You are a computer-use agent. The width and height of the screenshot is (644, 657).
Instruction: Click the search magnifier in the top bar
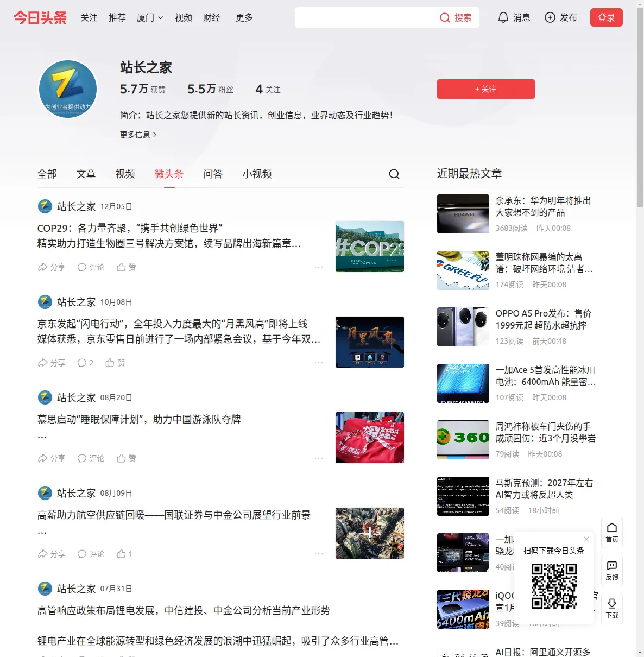(445, 18)
